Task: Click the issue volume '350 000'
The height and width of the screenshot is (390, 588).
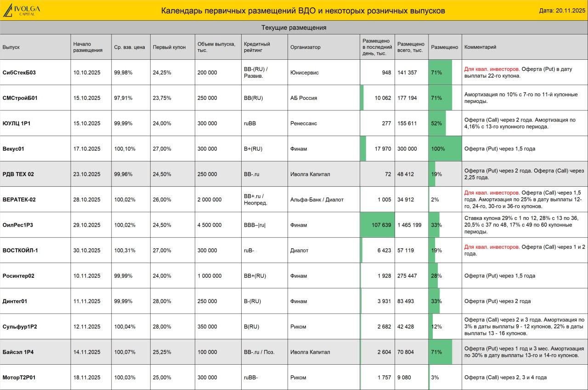Action: [207, 327]
